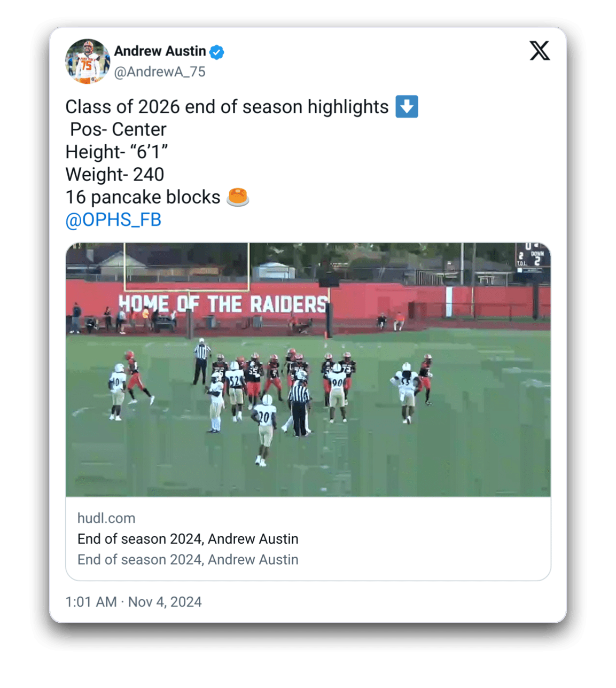
Task: Click the Weight- 240 line
Action: [115, 175]
